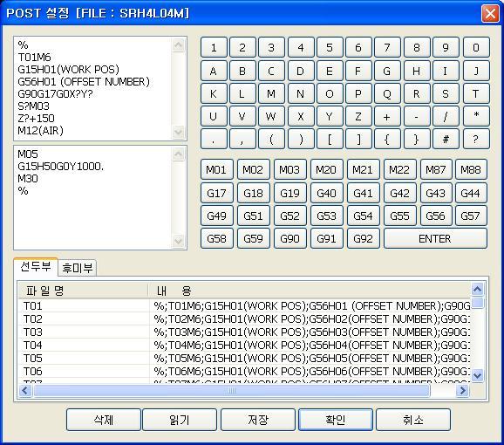This screenshot has width=504, height=445.
Task: Switch to the 선두부 tab
Action: click(36, 266)
